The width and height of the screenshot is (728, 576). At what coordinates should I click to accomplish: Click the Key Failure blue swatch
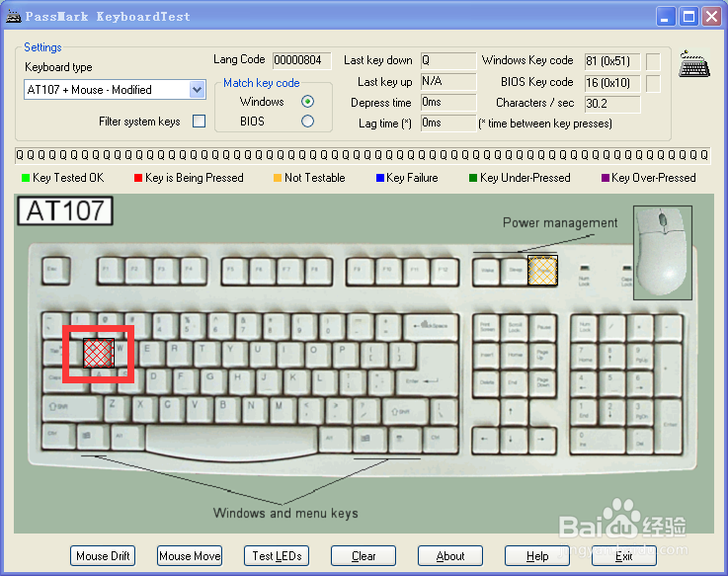tap(380, 178)
